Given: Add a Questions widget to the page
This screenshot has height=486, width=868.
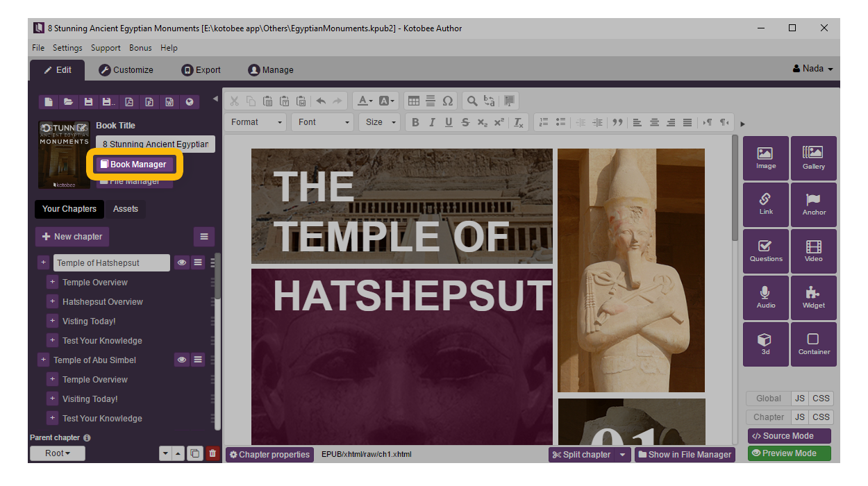Looking at the screenshot, I should pos(765,251).
